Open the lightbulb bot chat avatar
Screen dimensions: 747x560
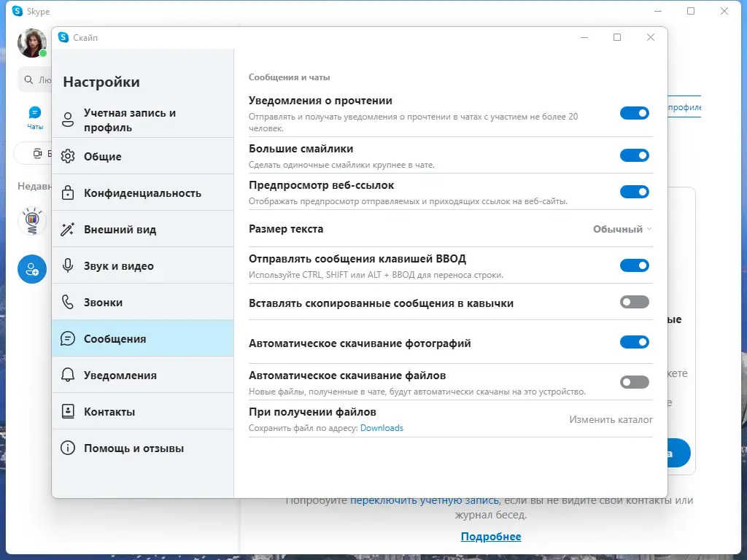32,221
